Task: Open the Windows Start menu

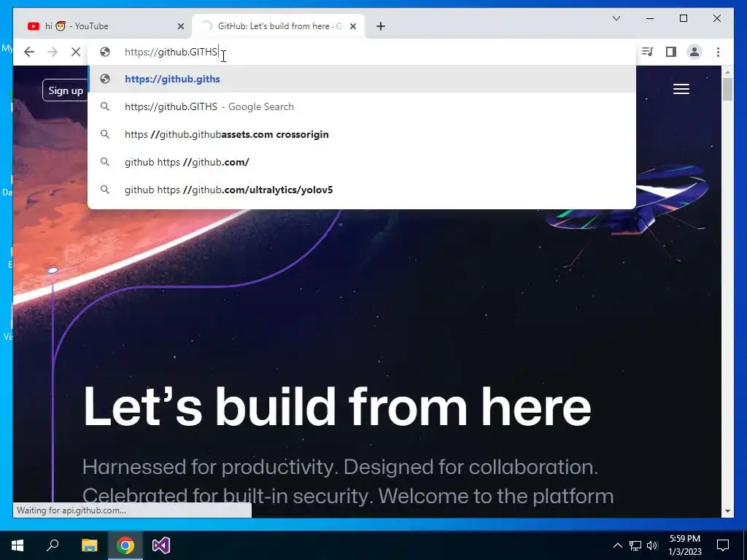Action: click(18, 545)
